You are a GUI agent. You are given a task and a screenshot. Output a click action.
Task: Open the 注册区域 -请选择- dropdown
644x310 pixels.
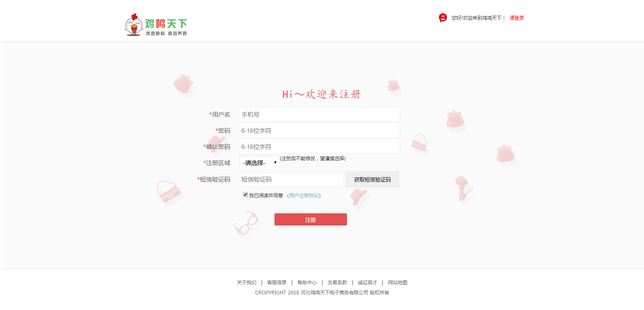point(259,163)
